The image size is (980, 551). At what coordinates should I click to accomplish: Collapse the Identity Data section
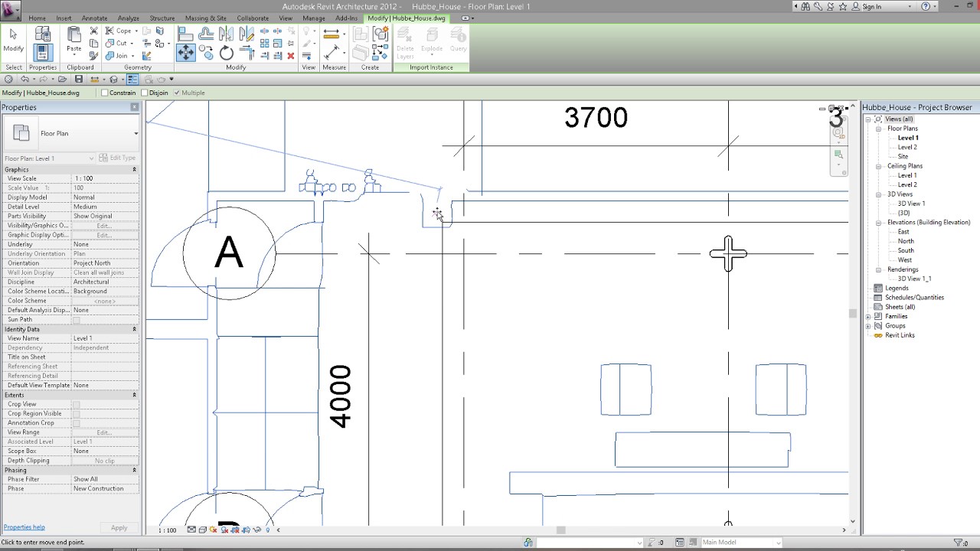pos(134,329)
